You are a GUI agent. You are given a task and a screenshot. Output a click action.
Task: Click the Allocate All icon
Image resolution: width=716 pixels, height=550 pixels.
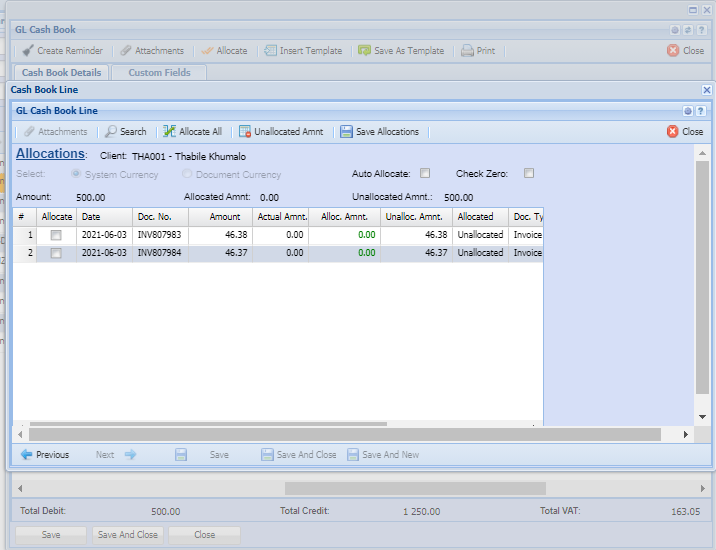pos(170,132)
